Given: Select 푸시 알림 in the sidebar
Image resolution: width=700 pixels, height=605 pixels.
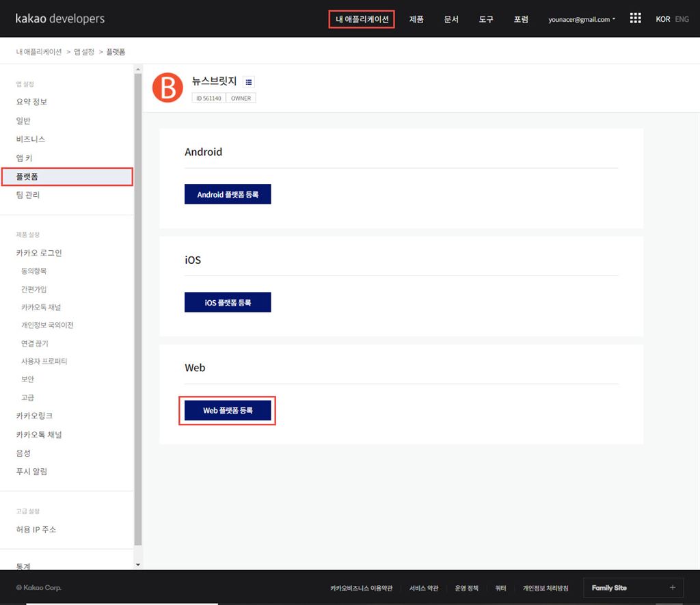Looking at the screenshot, I should [x=31, y=472].
